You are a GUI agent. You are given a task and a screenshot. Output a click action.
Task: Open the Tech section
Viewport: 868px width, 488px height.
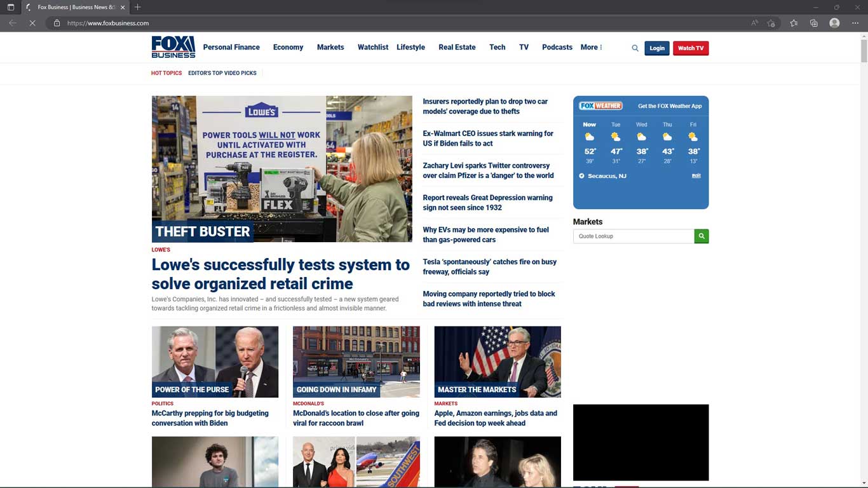498,48
